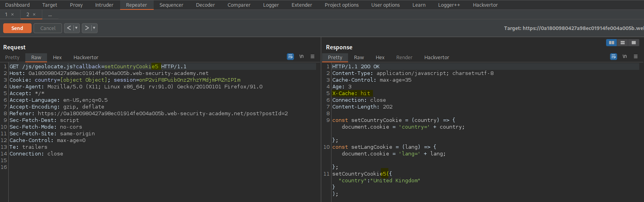Click the X-Cache: hit response header

tap(351, 94)
